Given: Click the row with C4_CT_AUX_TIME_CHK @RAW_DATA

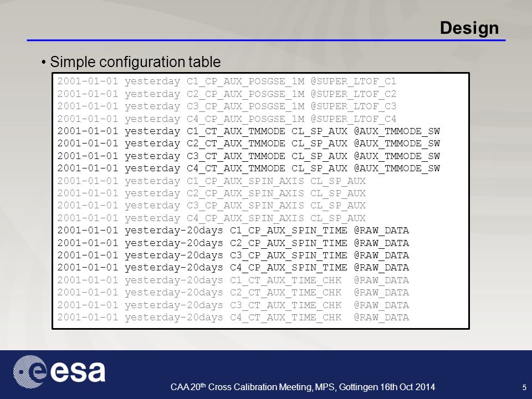Looking at the screenshot, I should point(233,317).
